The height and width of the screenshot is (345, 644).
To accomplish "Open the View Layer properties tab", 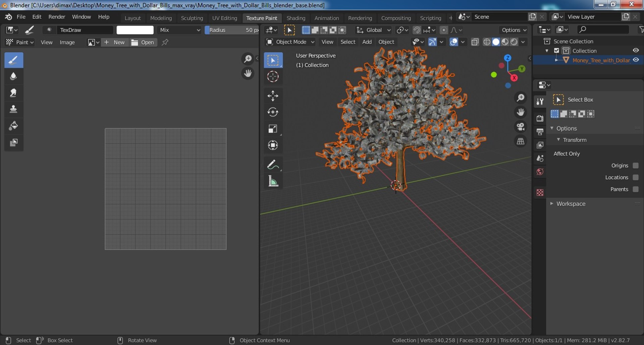I will (x=540, y=145).
